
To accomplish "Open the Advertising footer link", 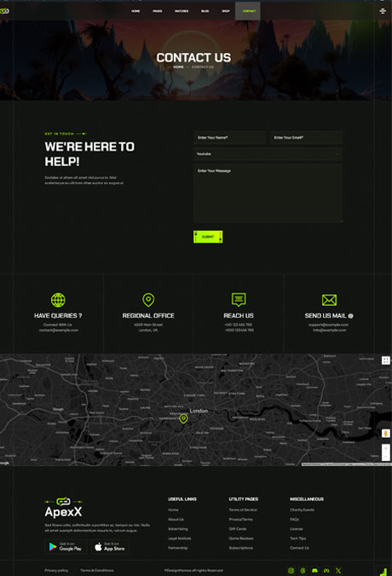I will coord(178,529).
